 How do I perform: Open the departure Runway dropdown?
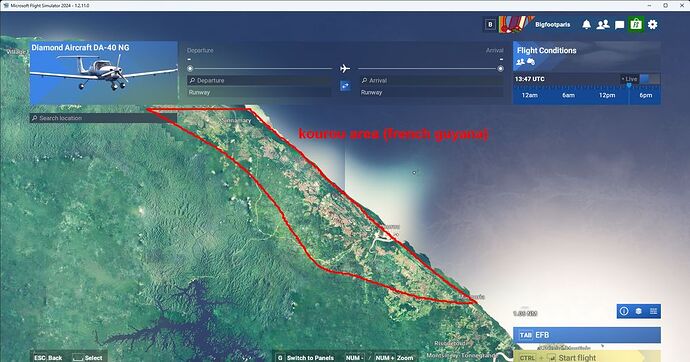pyautogui.click(x=259, y=92)
